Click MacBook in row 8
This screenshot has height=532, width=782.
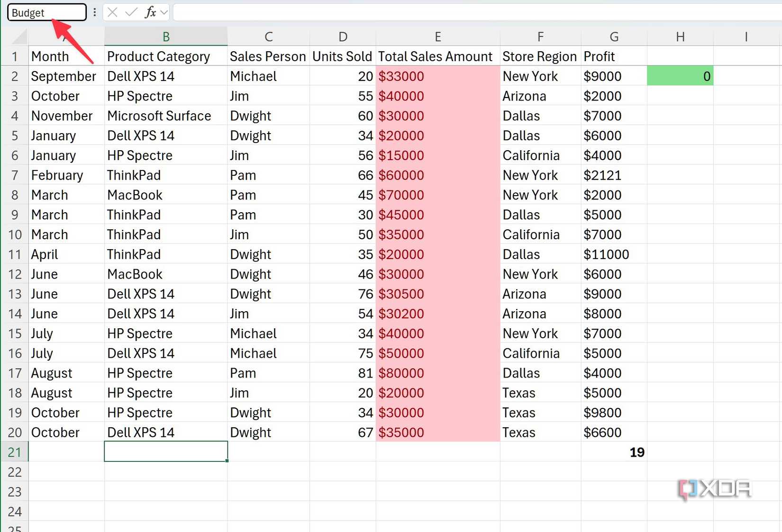point(166,195)
